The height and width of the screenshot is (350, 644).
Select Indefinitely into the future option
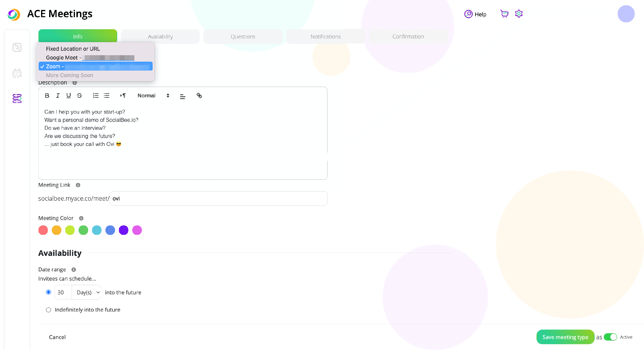49,310
